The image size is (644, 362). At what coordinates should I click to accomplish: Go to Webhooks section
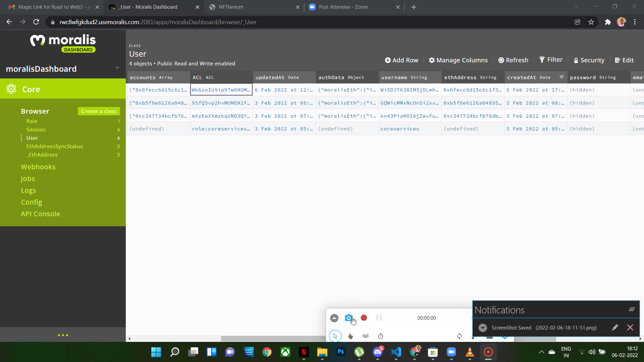(x=38, y=167)
